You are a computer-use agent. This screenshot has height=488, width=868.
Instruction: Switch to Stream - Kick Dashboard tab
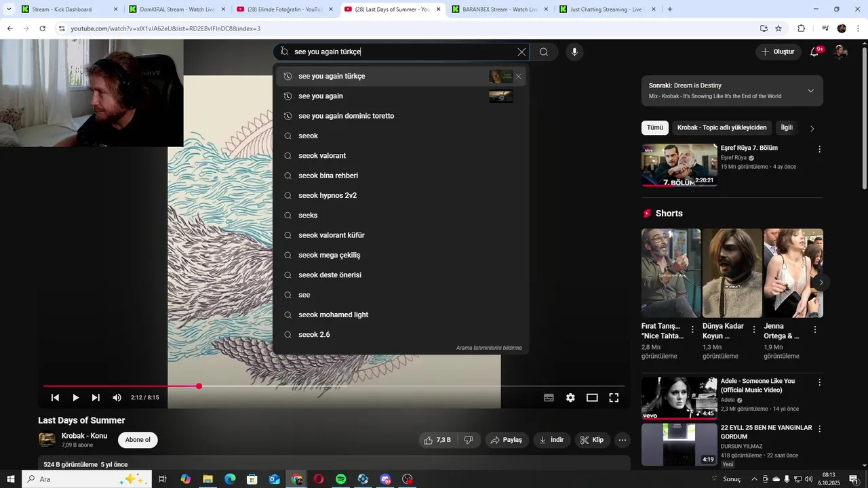pyautogui.click(x=70, y=9)
